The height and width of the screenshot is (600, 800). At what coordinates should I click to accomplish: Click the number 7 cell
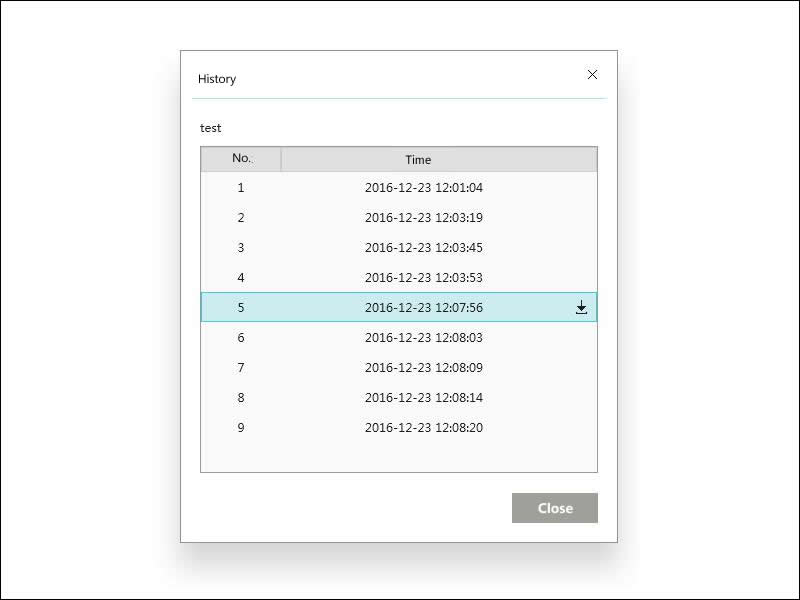241,367
